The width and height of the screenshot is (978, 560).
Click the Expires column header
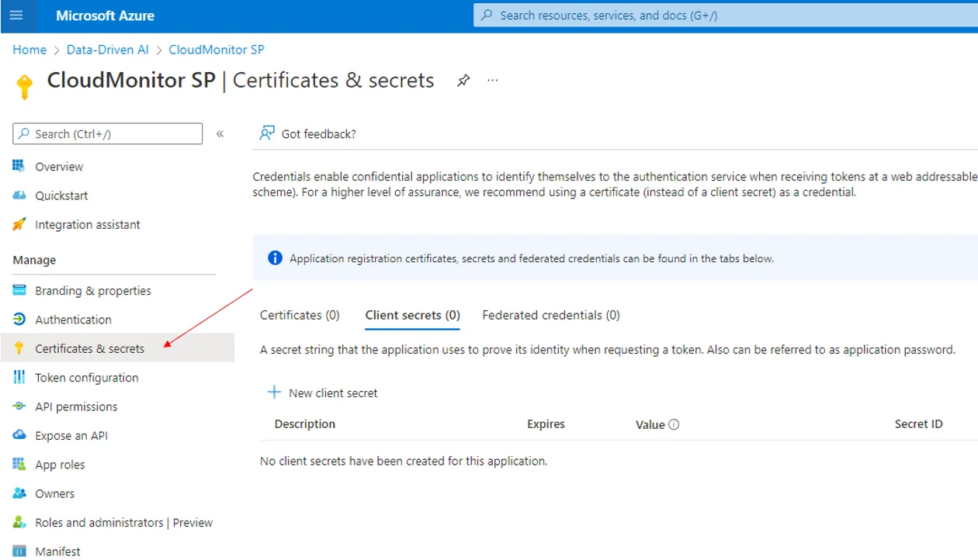point(546,423)
